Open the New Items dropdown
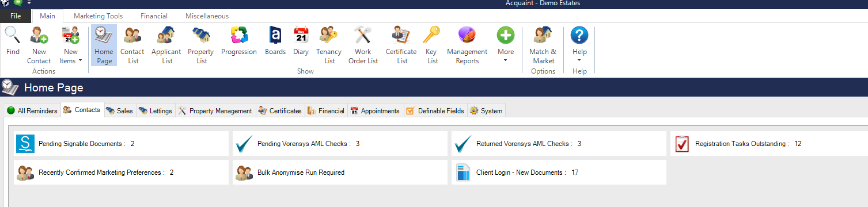 [71, 45]
